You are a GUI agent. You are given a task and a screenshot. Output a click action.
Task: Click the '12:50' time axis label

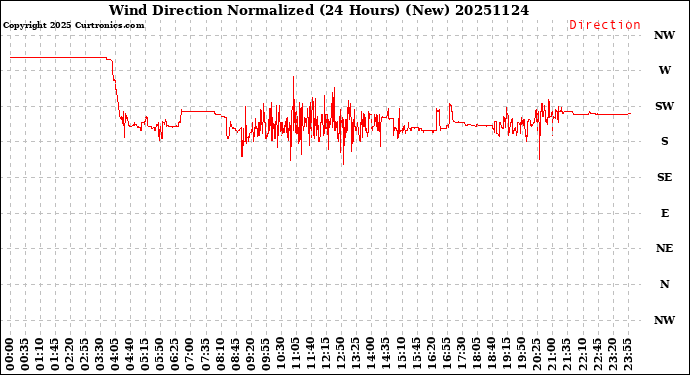tap(341, 355)
